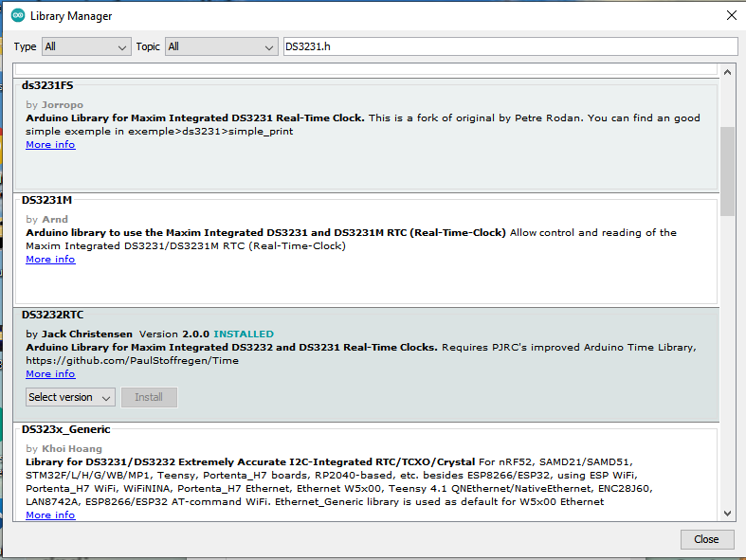Open More info link for DS323x_Generic
Screen dimensions: 746x560
(x=50, y=515)
